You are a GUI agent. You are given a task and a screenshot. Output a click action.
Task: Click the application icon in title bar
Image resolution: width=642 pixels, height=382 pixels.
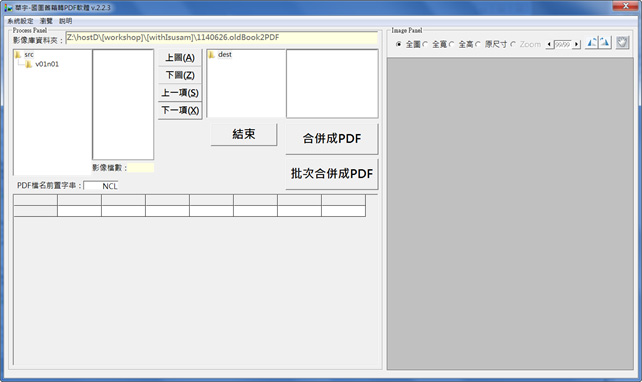[x=9, y=8]
